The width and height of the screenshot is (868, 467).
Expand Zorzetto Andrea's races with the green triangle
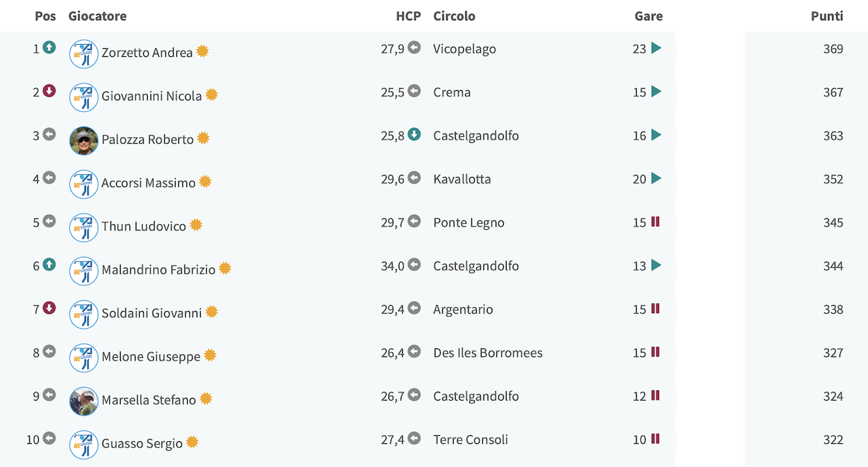(656, 48)
